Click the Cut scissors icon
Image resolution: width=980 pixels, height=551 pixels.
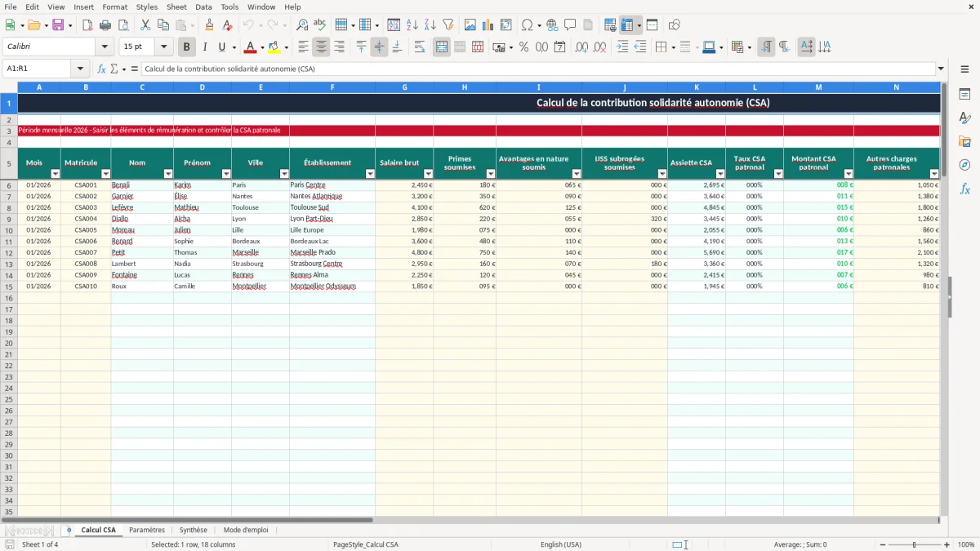(145, 25)
